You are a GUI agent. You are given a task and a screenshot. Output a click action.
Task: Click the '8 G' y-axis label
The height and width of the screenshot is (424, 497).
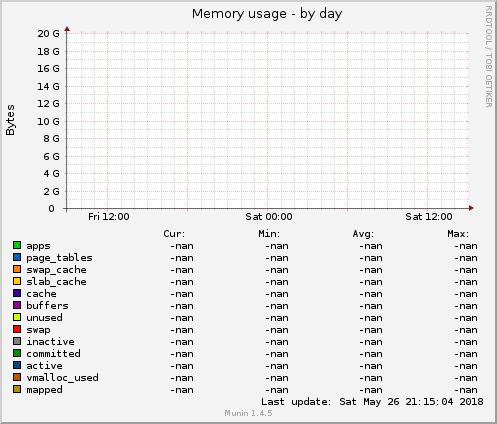point(51,139)
